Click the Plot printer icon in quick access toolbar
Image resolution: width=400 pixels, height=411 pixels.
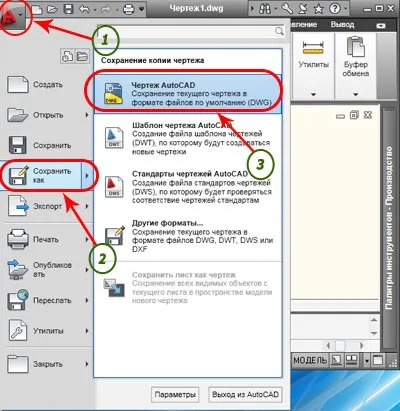pos(129,9)
